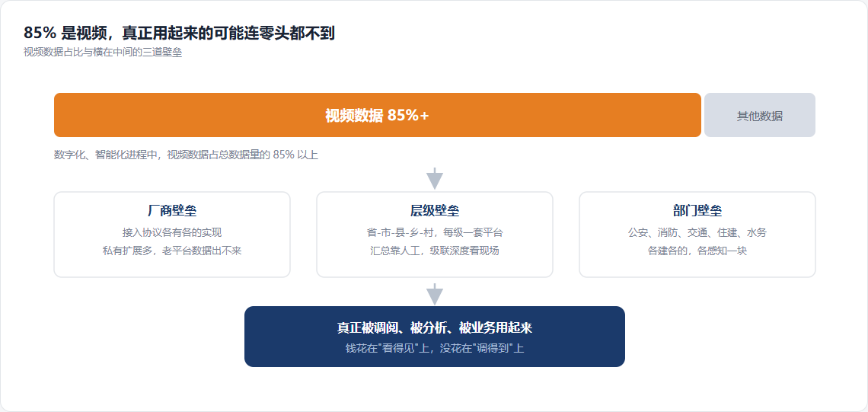This screenshot has width=868, height=412.
Task: Click the "部门壁垒" card heading
Action: (697, 211)
